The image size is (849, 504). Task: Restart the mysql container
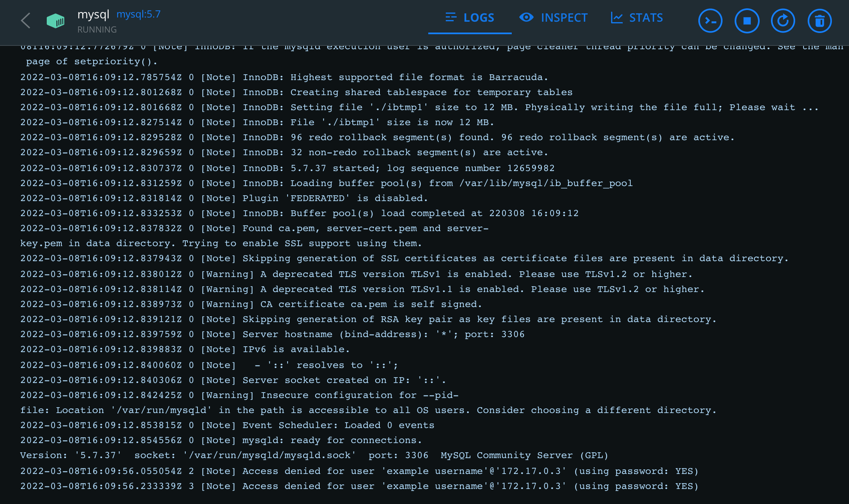[783, 21]
